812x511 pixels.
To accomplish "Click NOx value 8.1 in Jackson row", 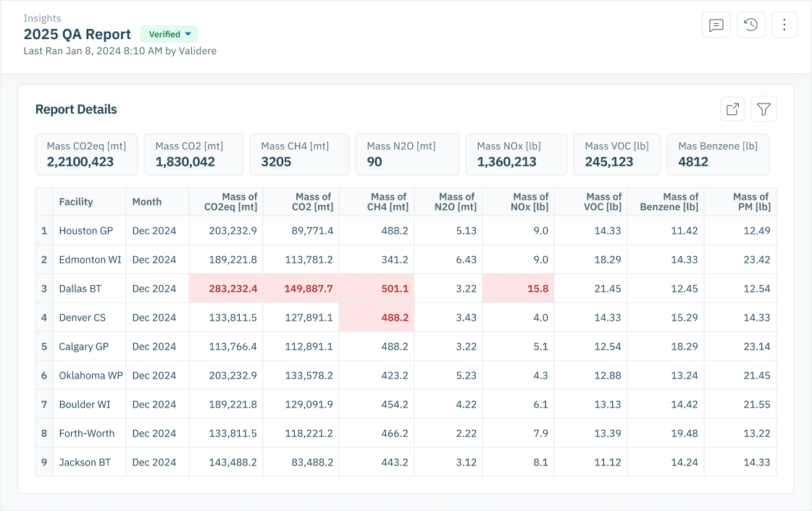I will pos(540,463).
